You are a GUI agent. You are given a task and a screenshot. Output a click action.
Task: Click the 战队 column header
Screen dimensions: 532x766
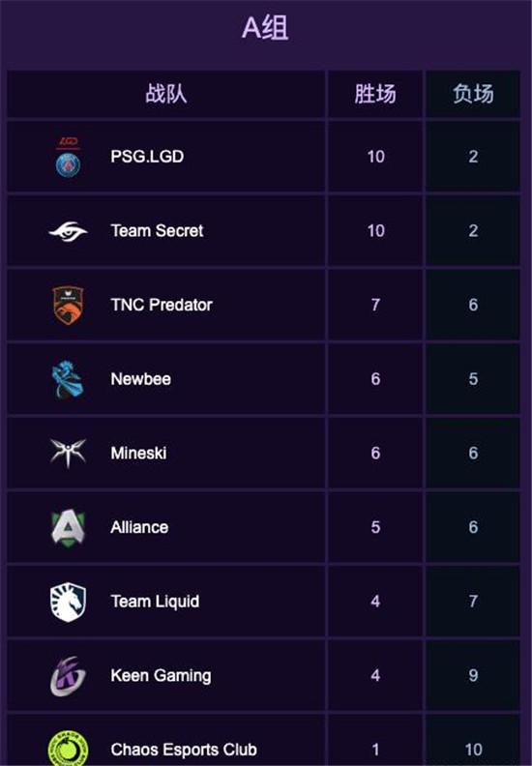(x=166, y=94)
